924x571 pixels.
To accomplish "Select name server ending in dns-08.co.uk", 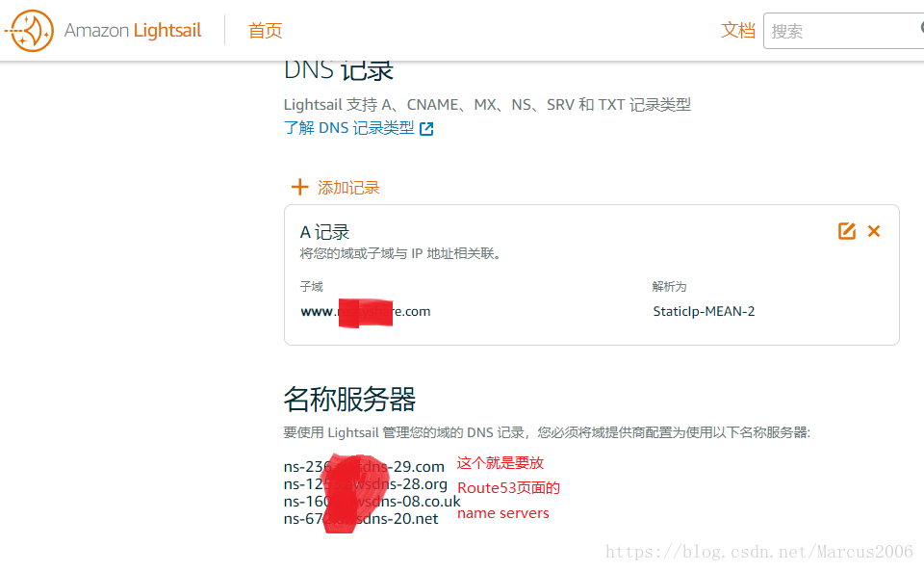I will tap(372, 502).
